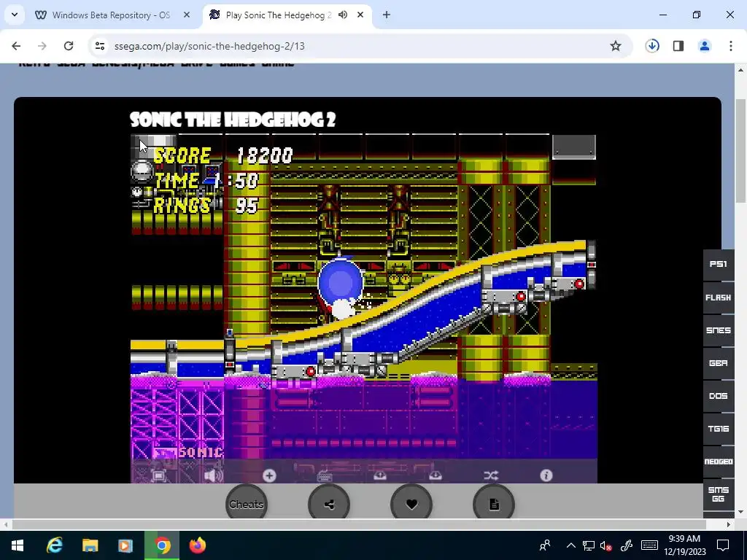The width and height of the screenshot is (747, 560).
Task: Open the Windows Start menu
Action: [18, 545]
